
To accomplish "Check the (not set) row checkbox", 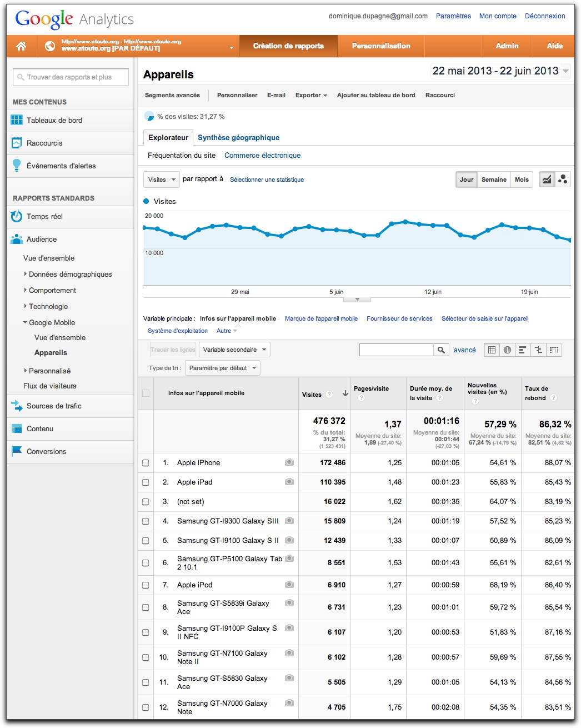I will 146,502.
